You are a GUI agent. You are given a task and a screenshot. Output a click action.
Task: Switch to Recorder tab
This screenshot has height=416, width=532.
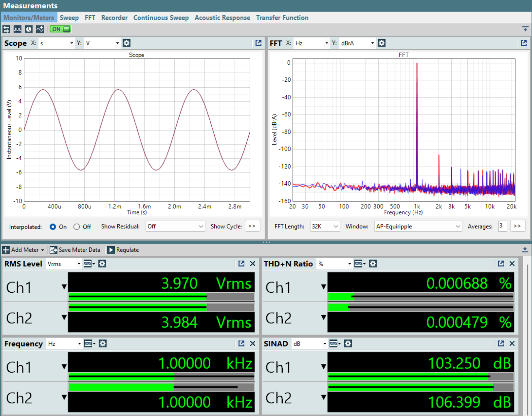pyautogui.click(x=114, y=18)
